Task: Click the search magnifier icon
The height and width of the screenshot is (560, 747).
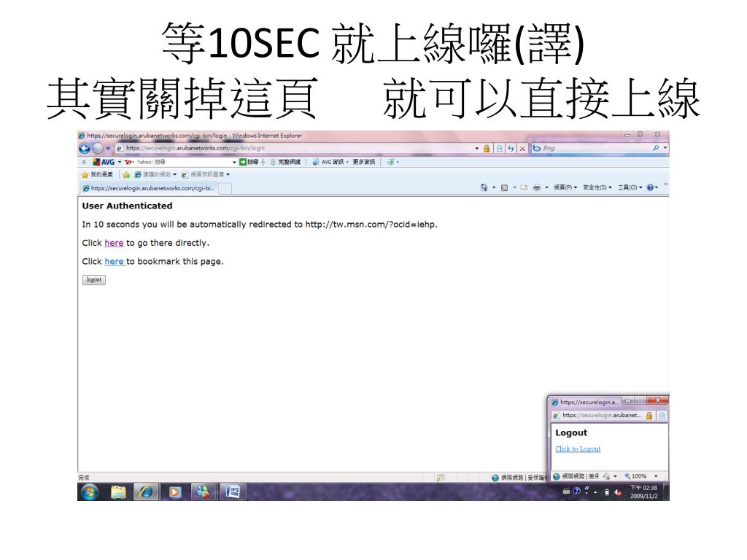Action: click(x=656, y=148)
